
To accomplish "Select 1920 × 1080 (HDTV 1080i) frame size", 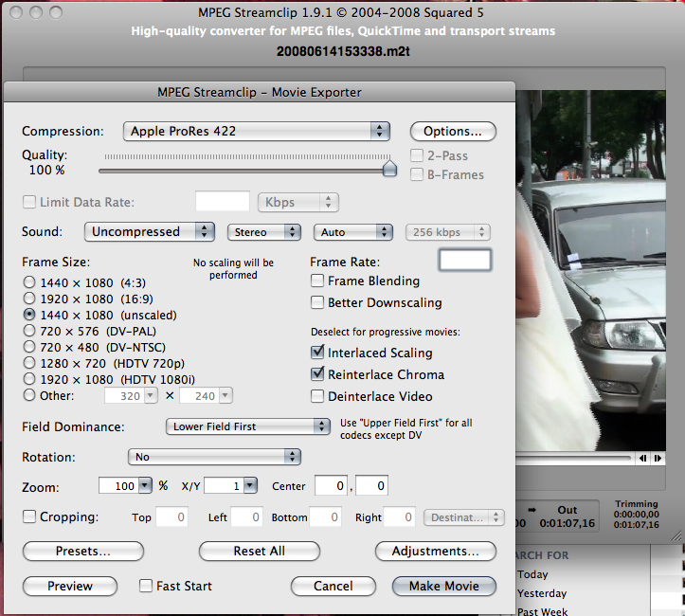I will pyautogui.click(x=29, y=379).
